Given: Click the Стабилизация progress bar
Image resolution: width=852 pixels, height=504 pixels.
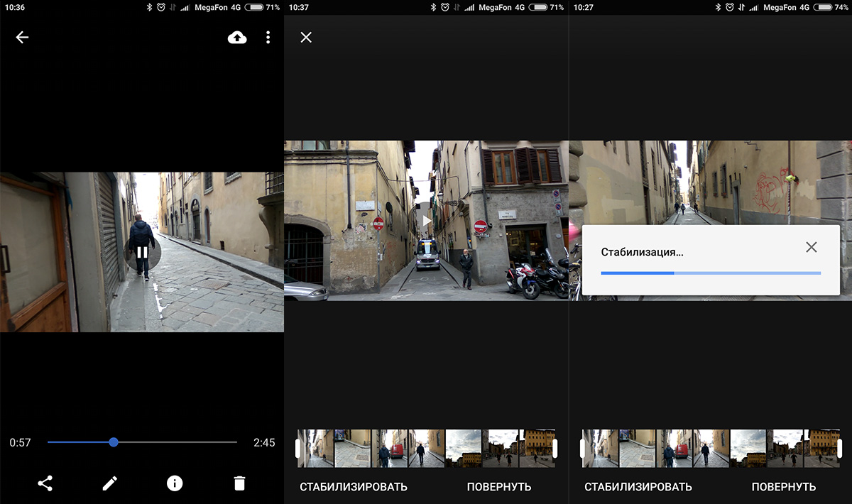Looking at the screenshot, I should tap(711, 273).
